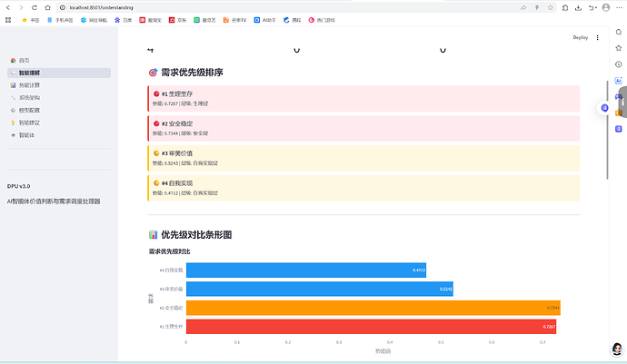This screenshot has height=364, width=627.
Task: Open the browser three-dot menu
Action: click(619, 7)
